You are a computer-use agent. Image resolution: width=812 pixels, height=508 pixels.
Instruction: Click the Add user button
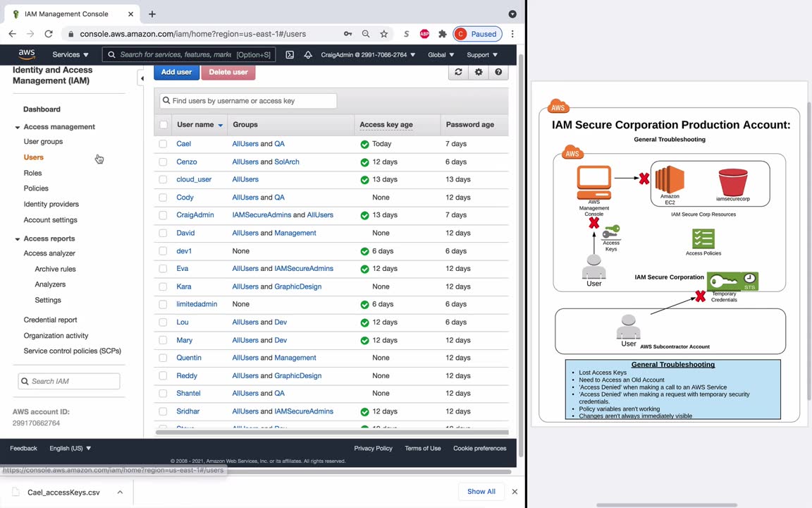(x=176, y=72)
